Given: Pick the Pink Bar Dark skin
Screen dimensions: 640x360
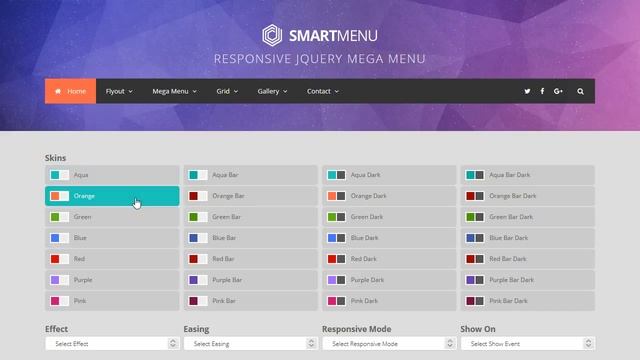Looking at the screenshot, I should pos(528,301).
